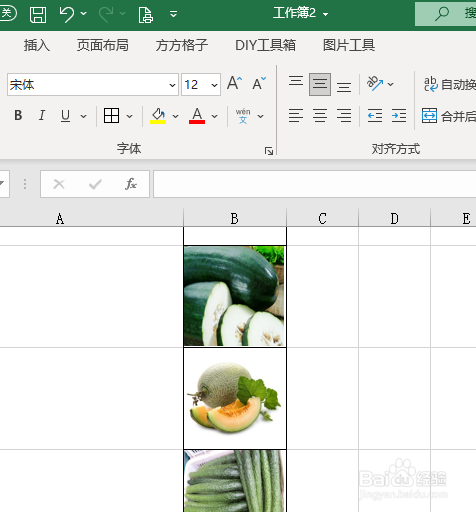This screenshot has height=512, width=476.
Task: Select the cantaloupe picture
Action: [235, 398]
